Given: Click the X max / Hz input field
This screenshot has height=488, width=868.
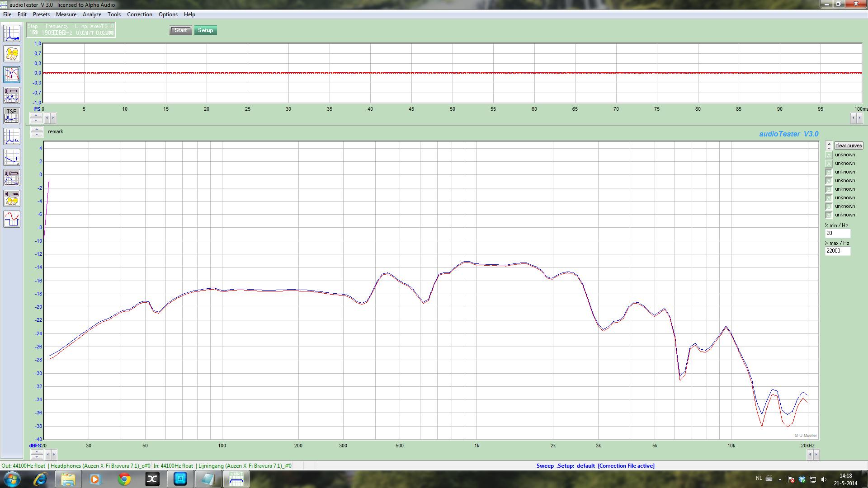Looking at the screenshot, I should [x=837, y=251].
